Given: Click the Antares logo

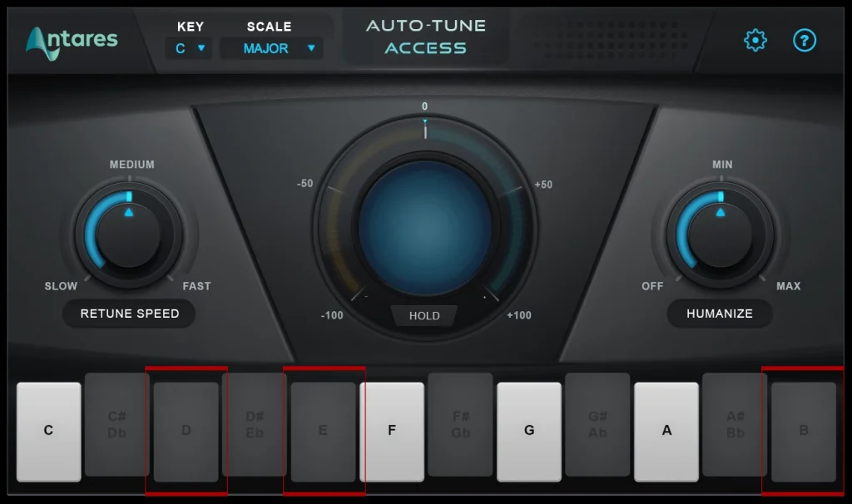Looking at the screenshot, I should coord(71,39).
